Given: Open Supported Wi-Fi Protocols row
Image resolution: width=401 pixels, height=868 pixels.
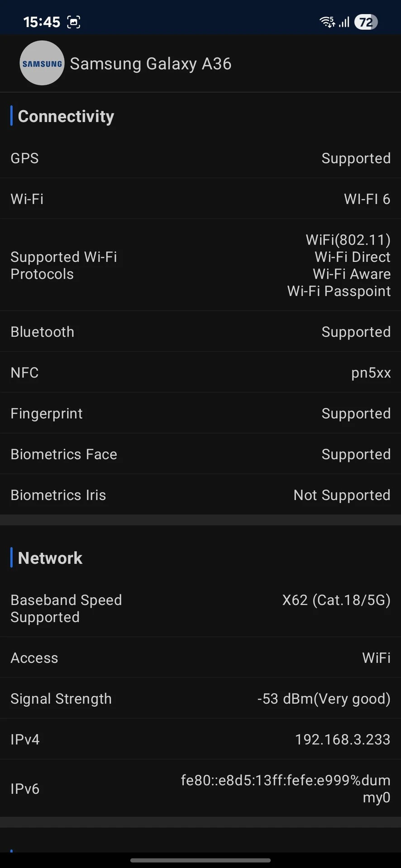Looking at the screenshot, I should (200, 265).
